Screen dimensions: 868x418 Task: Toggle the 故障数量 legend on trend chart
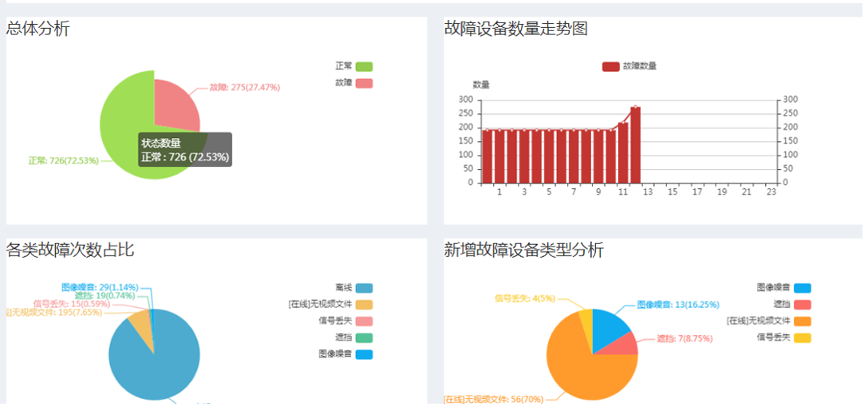pos(611,66)
